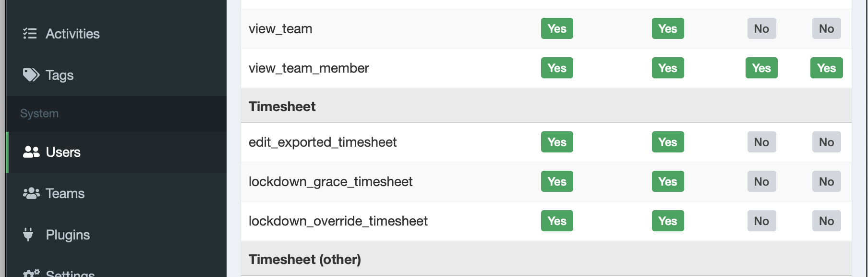Screen dimensions: 868x277
Task: Open Plugins using the plug icon
Action: click(29, 235)
